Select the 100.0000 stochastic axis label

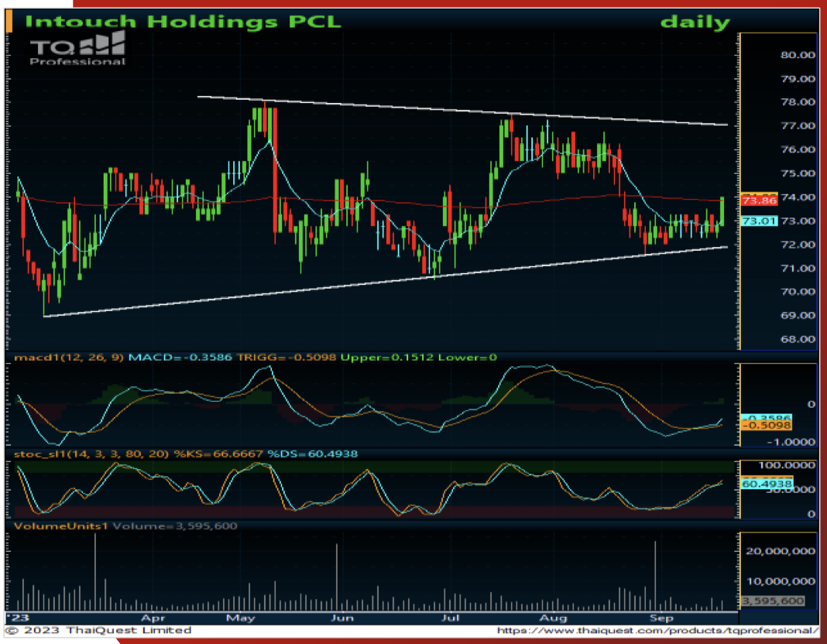click(x=787, y=465)
